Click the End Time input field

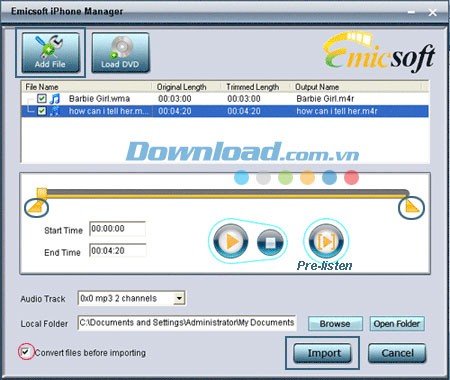click(x=118, y=251)
